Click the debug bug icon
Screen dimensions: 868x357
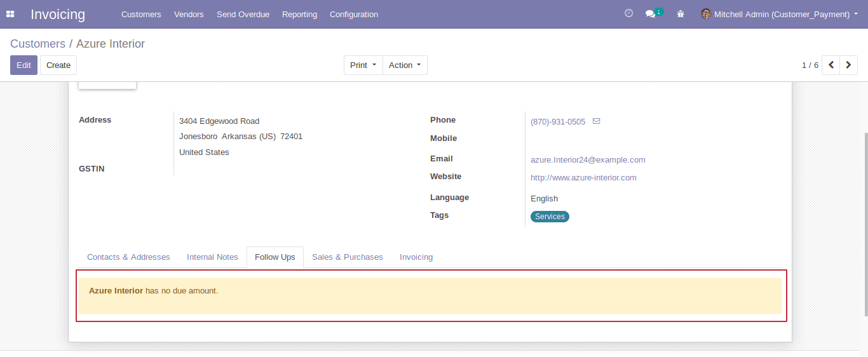click(681, 14)
